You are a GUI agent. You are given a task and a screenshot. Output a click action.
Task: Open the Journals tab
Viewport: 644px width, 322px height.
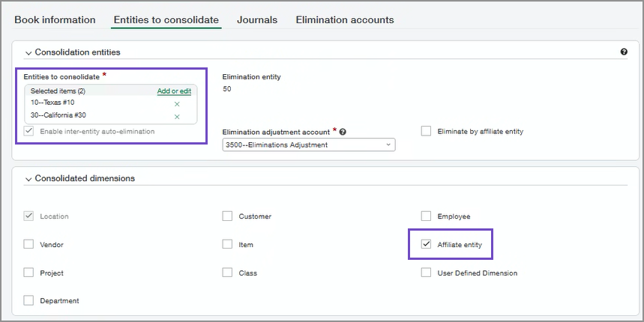pos(257,20)
